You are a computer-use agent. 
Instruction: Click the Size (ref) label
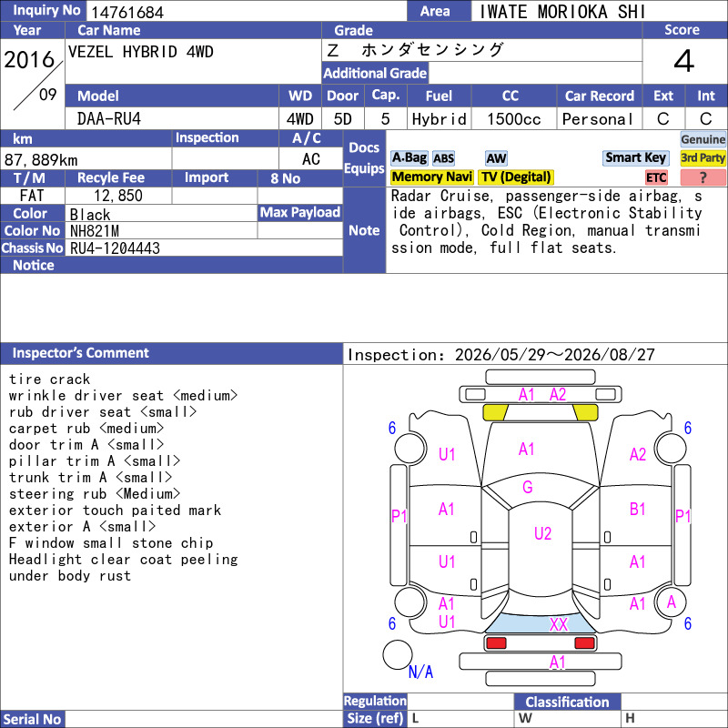coord(375,718)
